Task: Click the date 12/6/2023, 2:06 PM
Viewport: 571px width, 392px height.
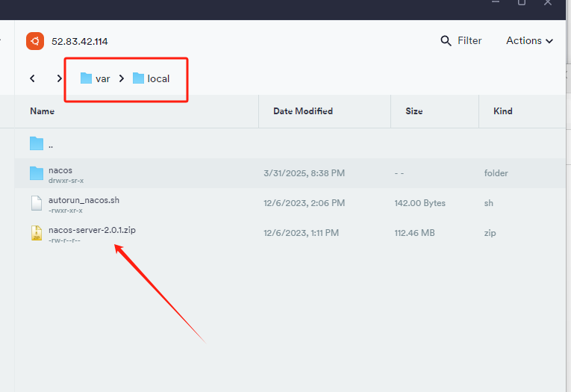Action: 304,203
